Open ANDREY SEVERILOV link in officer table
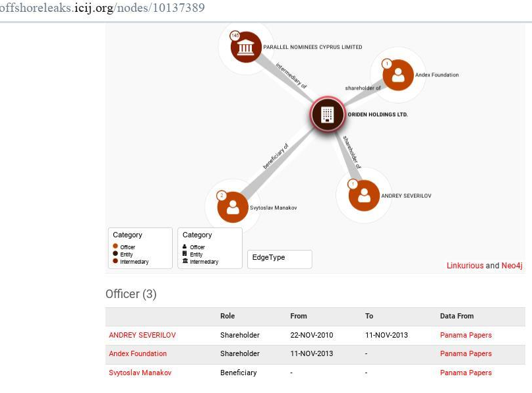Viewport: 532px width, 393px height. 142,335
